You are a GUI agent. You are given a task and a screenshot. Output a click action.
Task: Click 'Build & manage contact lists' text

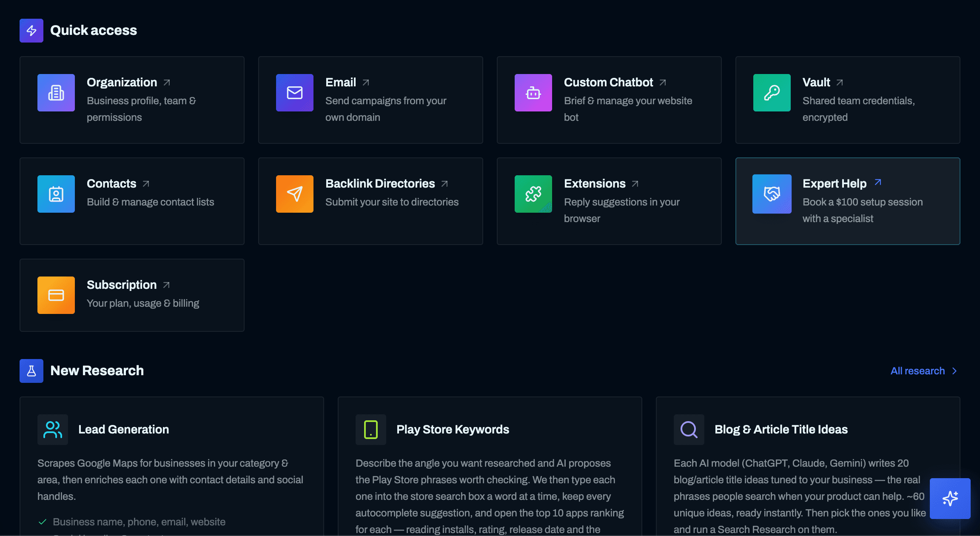[x=151, y=202]
